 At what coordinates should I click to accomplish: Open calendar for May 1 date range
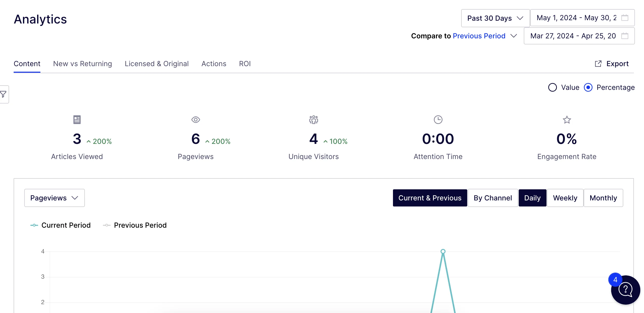(x=625, y=18)
